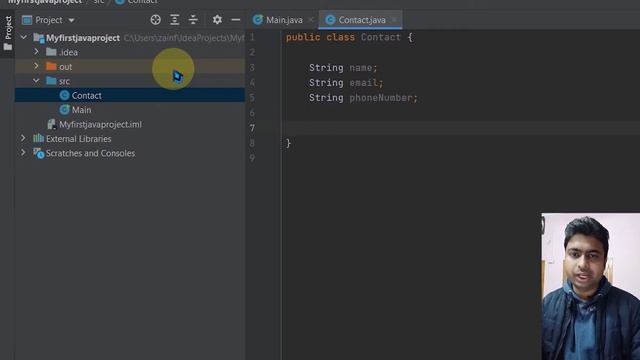The height and width of the screenshot is (360, 640).
Task: Collapse the Myfirstjavaproject root node
Action: 24,38
